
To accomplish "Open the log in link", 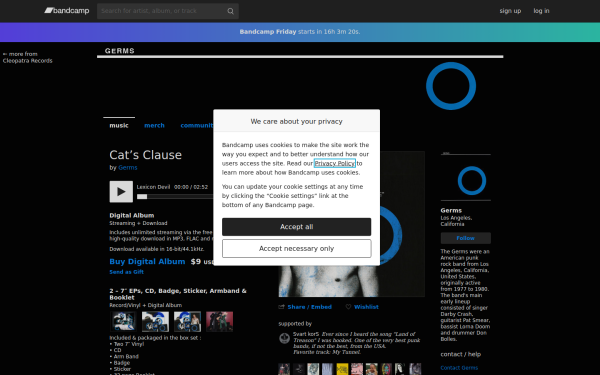I will click(541, 11).
